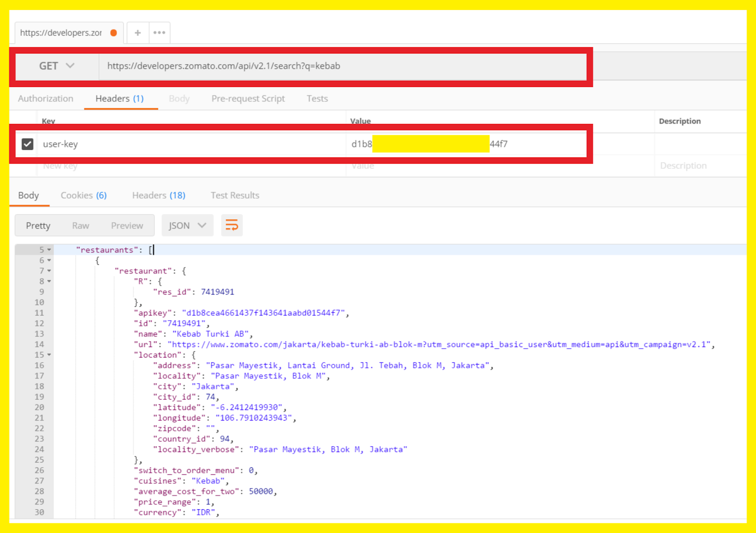This screenshot has width=756, height=533.
Task: Collapse the restaurant object at line 7
Action: [x=49, y=271]
